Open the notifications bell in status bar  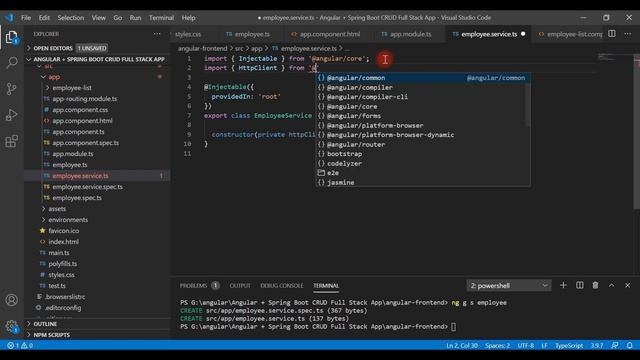pos(630,346)
